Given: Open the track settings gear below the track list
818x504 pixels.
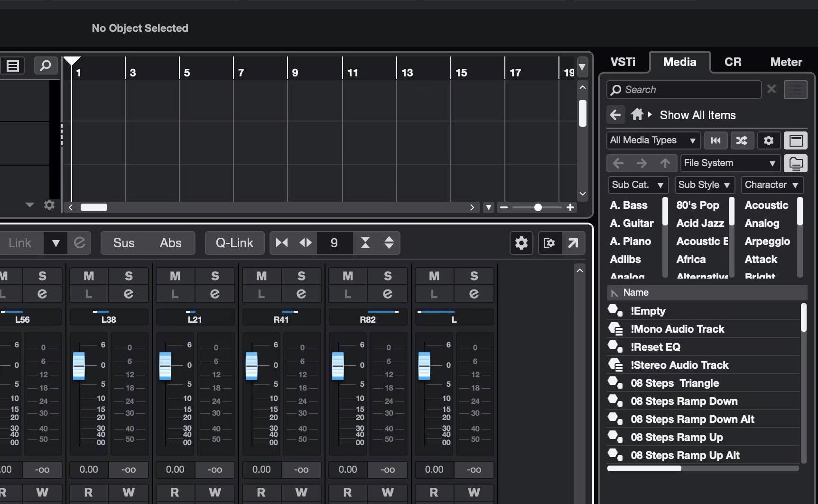Looking at the screenshot, I should coord(49,205).
